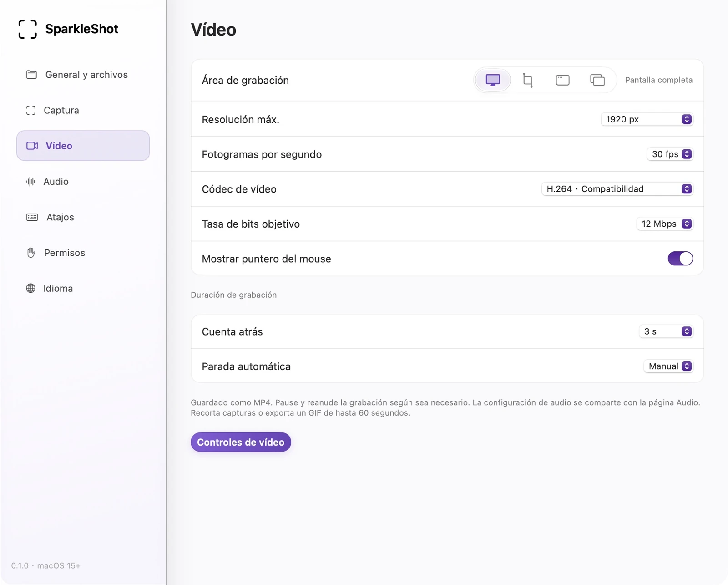Open the Atajos shortcuts page
Screen dimensions: 728x585
click(x=83, y=217)
